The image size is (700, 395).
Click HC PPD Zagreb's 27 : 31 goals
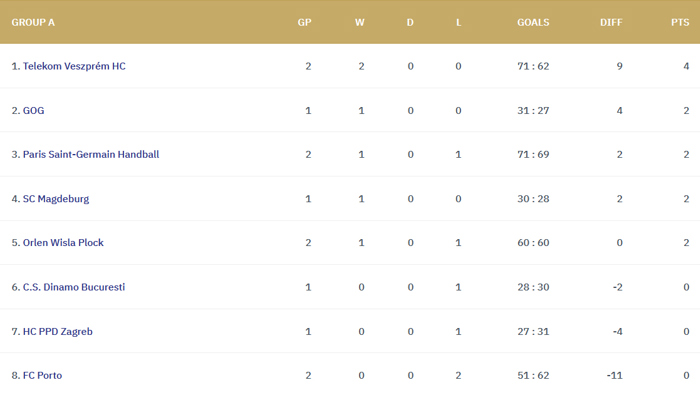pyautogui.click(x=533, y=331)
